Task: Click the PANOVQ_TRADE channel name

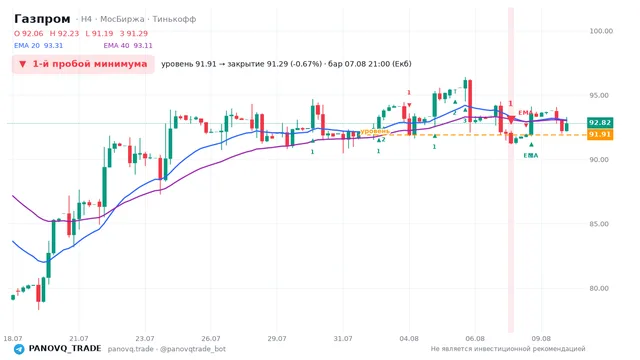Action: pyautogui.click(x=65, y=349)
